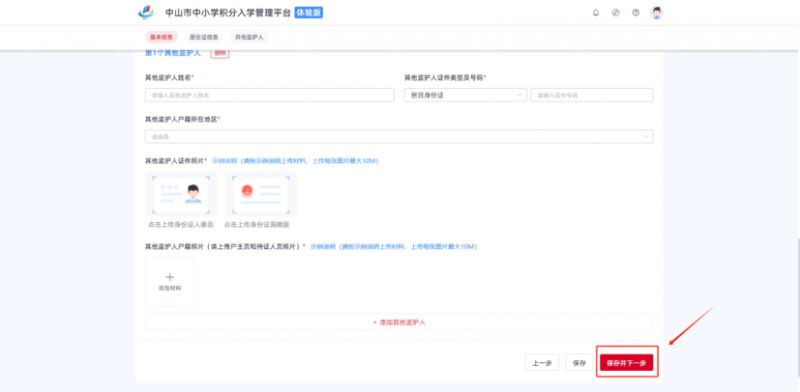Switch to the 居住证信息 tab
800x392 pixels.
(x=204, y=37)
